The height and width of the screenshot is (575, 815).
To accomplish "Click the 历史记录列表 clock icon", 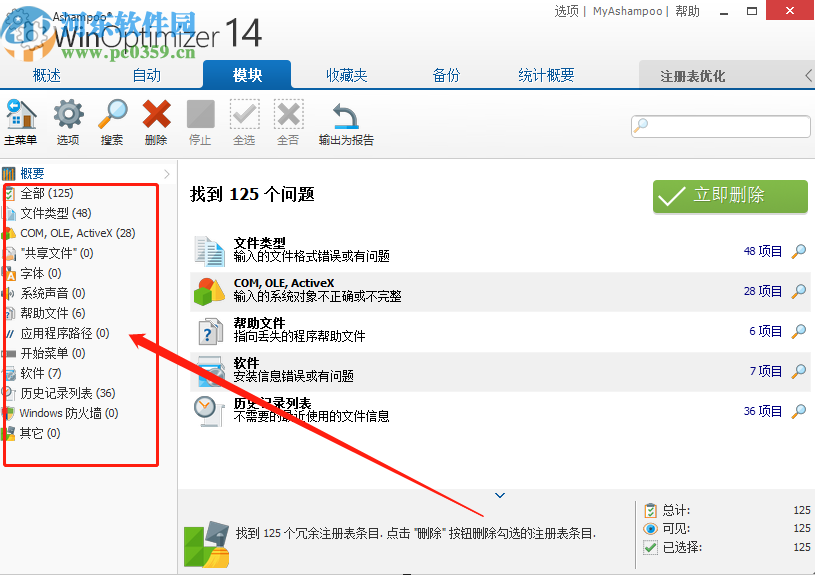I will [208, 411].
